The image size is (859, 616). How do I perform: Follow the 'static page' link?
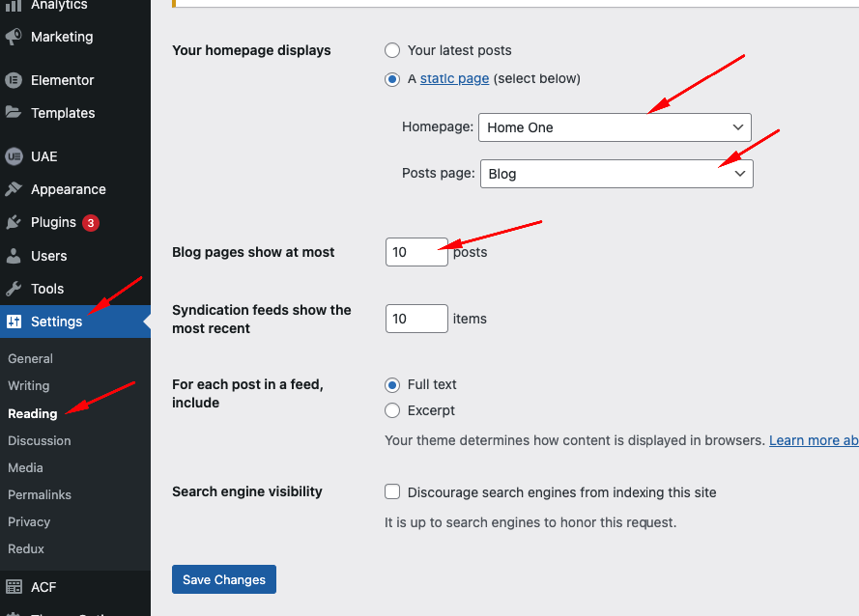(454, 78)
